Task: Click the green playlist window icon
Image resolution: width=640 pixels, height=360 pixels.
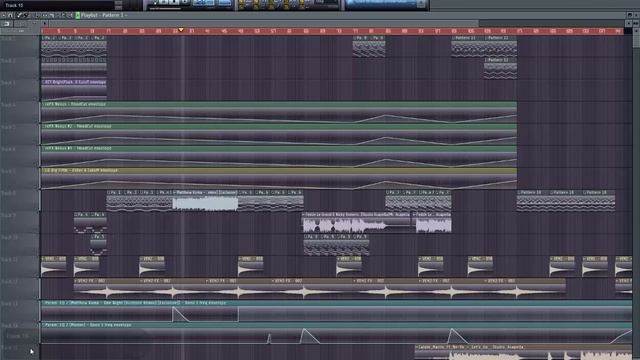Action: coord(78,15)
